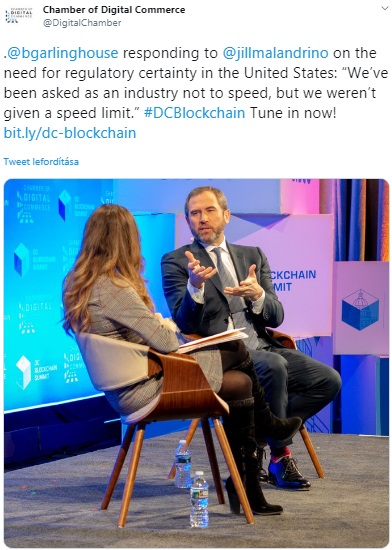Click the white cube logo at backdrop bottom

[x=23, y=373]
